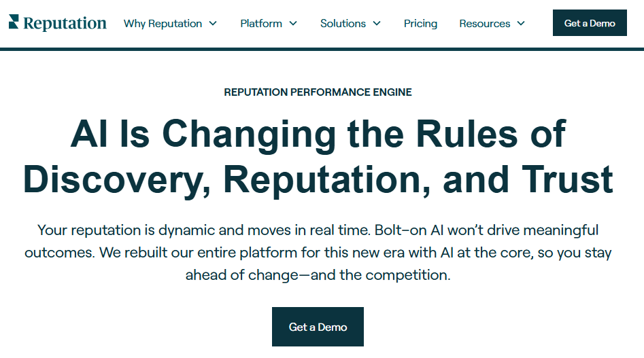Screen dimensions: 644x358
Task: Open the Resources menu
Action: (x=485, y=24)
